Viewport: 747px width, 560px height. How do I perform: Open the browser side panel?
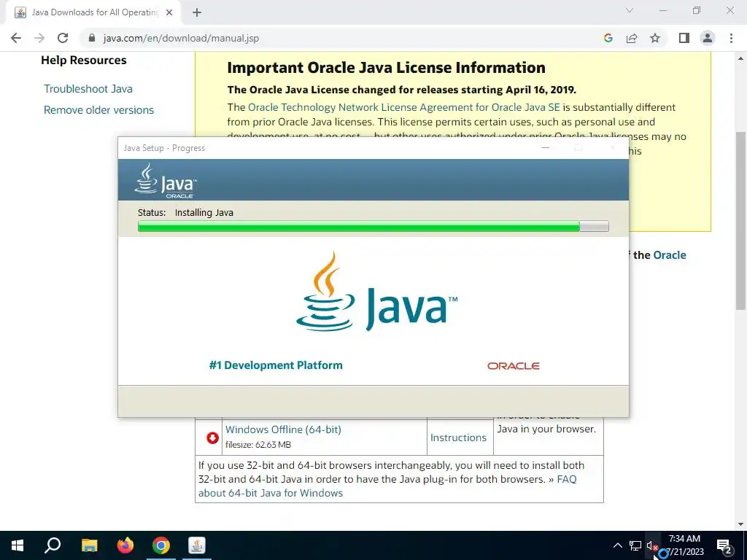(684, 38)
